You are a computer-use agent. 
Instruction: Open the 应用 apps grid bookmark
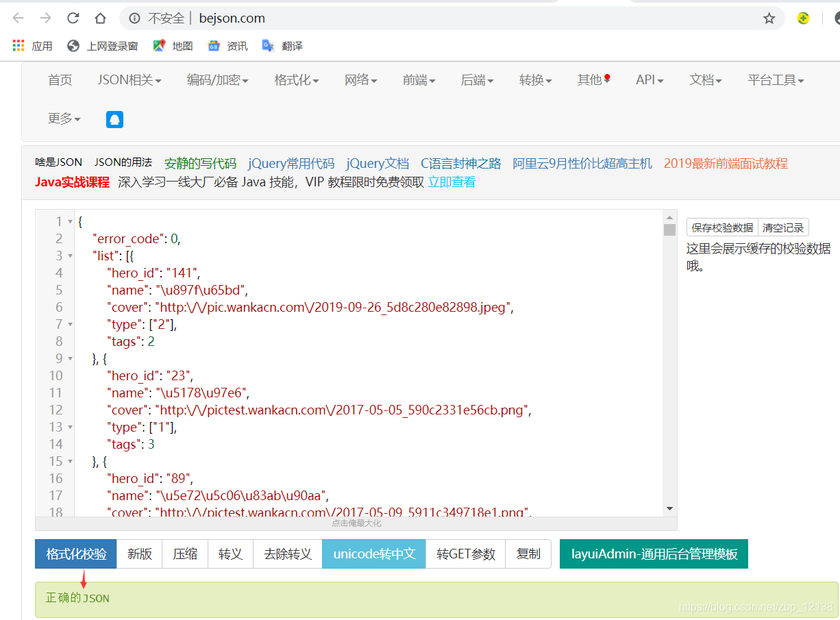[32, 46]
